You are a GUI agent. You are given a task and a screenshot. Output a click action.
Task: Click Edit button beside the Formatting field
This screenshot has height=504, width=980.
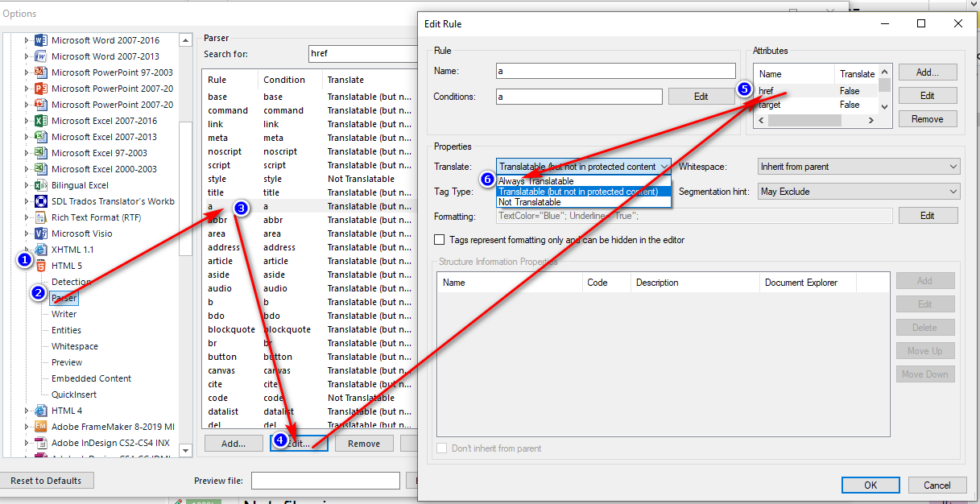tap(928, 216)
